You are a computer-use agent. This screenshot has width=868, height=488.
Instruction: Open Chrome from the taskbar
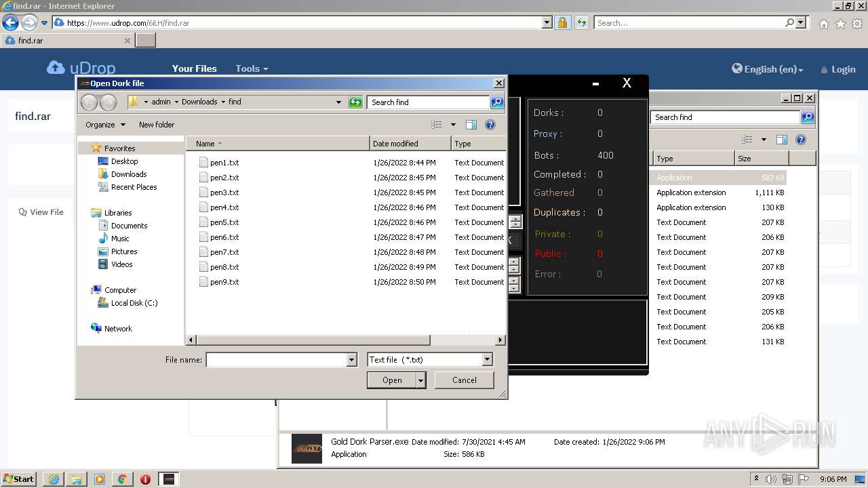tap(123, 479)
